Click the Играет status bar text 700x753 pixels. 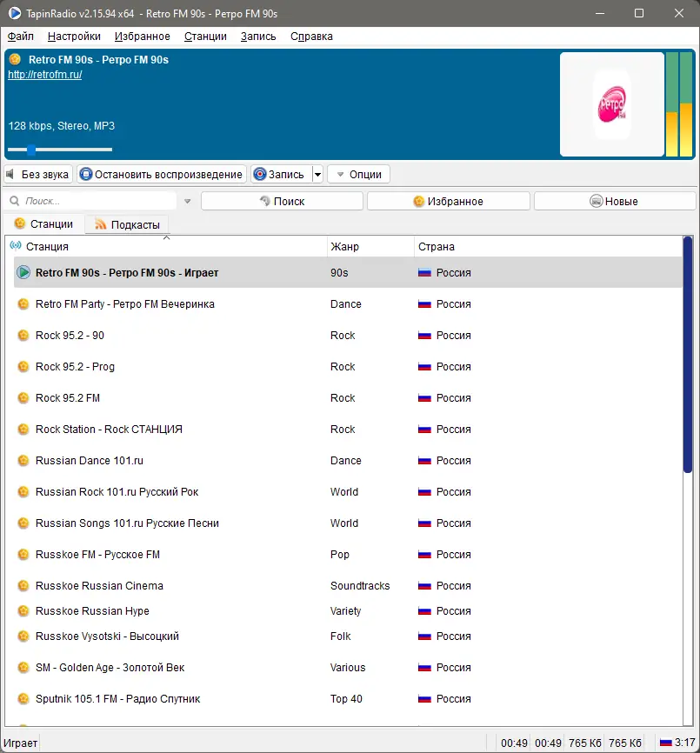click(20, 743)
